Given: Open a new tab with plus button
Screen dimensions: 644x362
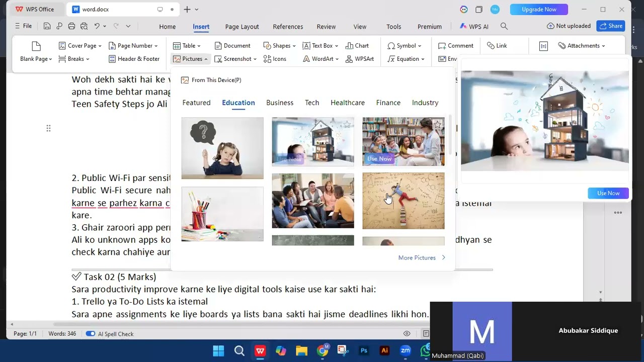Looking at the screenshot, I should pyautogui.click(x=187, y=10).
